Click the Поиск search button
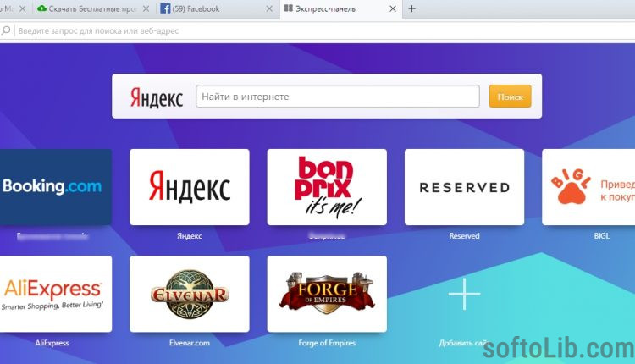Screen dimensions: 635x364 point(510,97)
